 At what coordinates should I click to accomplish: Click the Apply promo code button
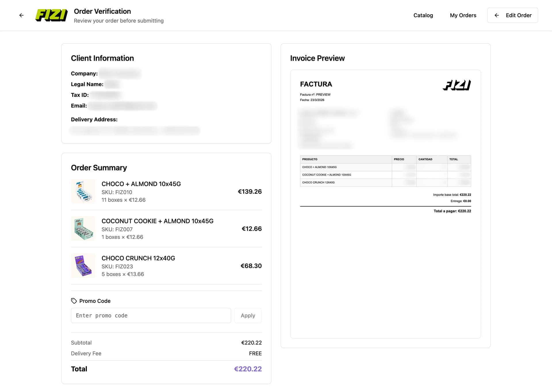[248, 315]
